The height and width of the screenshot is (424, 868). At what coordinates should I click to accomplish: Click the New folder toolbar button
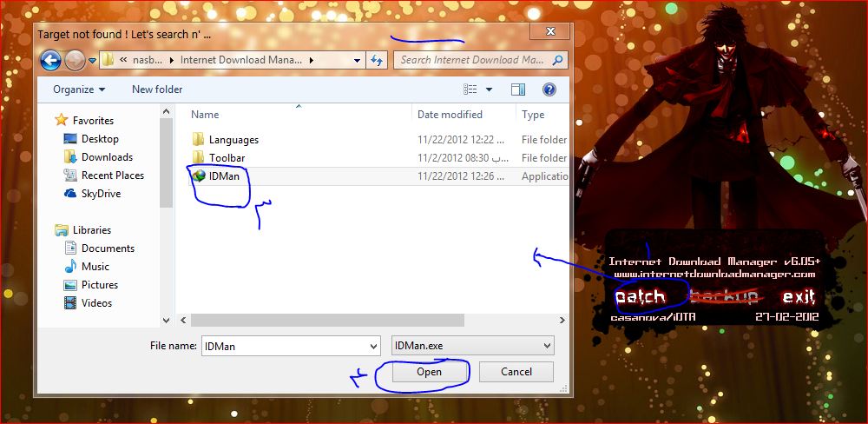point(157,89)
